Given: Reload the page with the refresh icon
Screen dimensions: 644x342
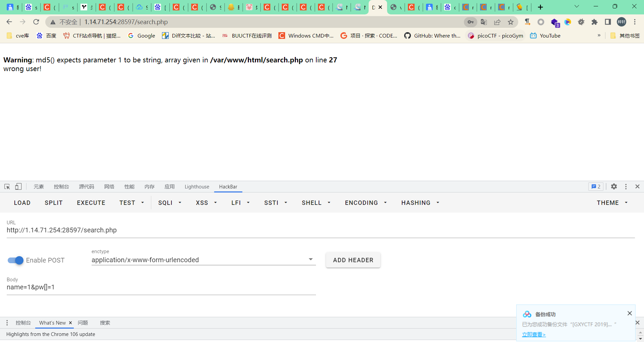Looking at the screenshot, I should [x=36, y=22].
